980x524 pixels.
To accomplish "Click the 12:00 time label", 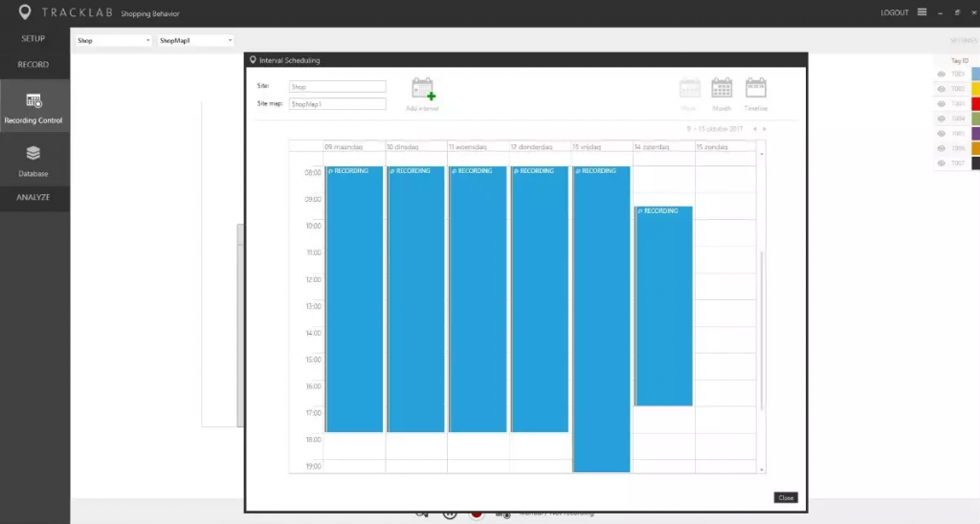I will [x=313, y=280].
